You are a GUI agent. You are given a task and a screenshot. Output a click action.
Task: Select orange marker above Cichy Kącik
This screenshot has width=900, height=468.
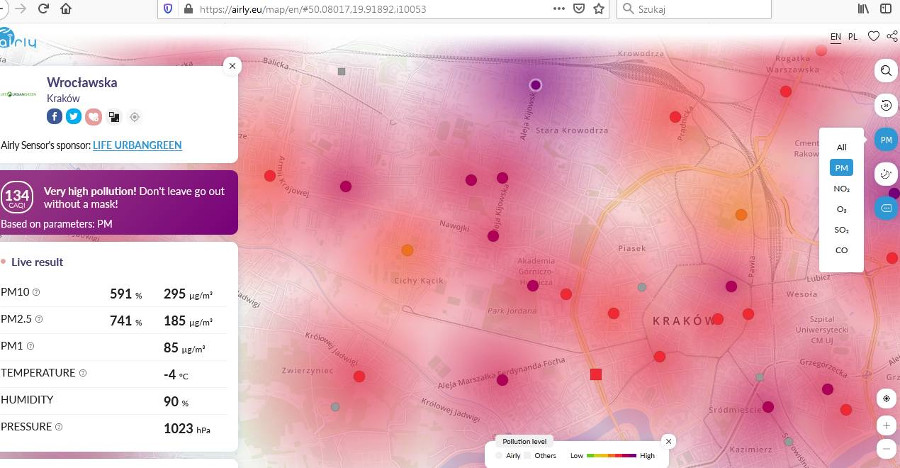coord(407,250)
